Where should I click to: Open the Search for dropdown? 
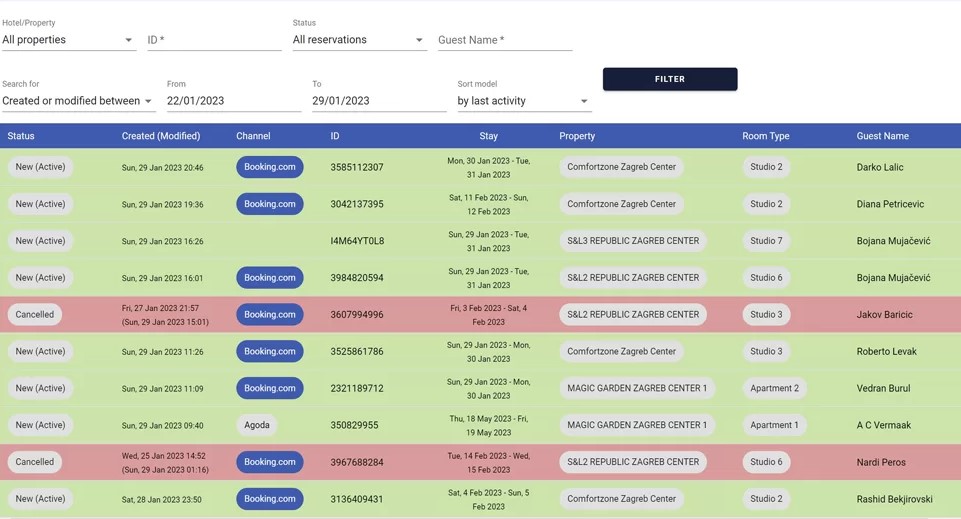pyautogui.click(x=78, y=101)
